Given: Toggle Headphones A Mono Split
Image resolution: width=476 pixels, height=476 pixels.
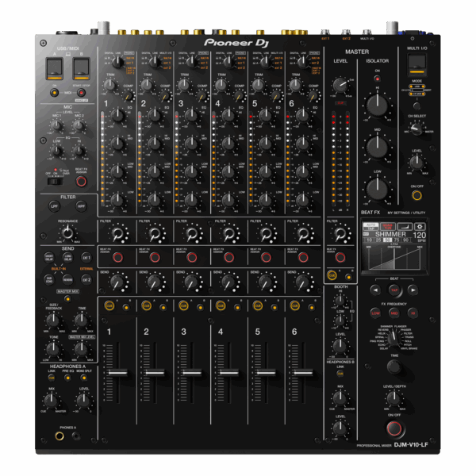Looking at the screenshot, I should pyautogui.click(x=83, y=378).
